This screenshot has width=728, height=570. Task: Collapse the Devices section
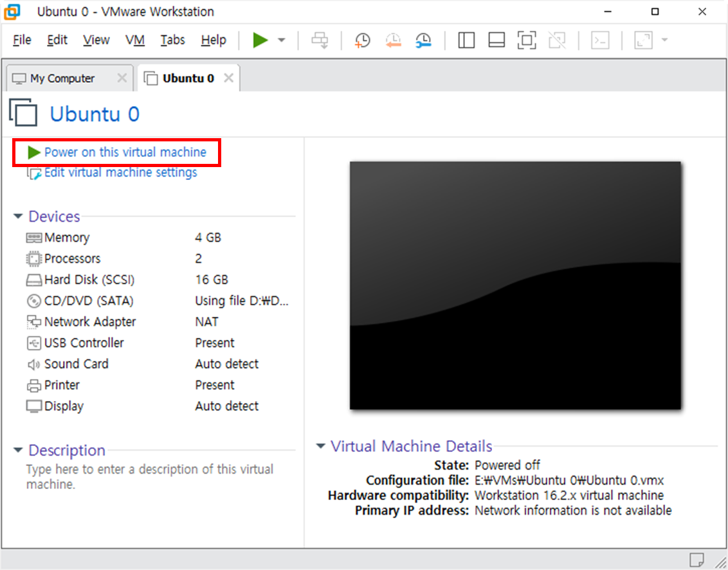pyautogui.click(x=18, y=216)
